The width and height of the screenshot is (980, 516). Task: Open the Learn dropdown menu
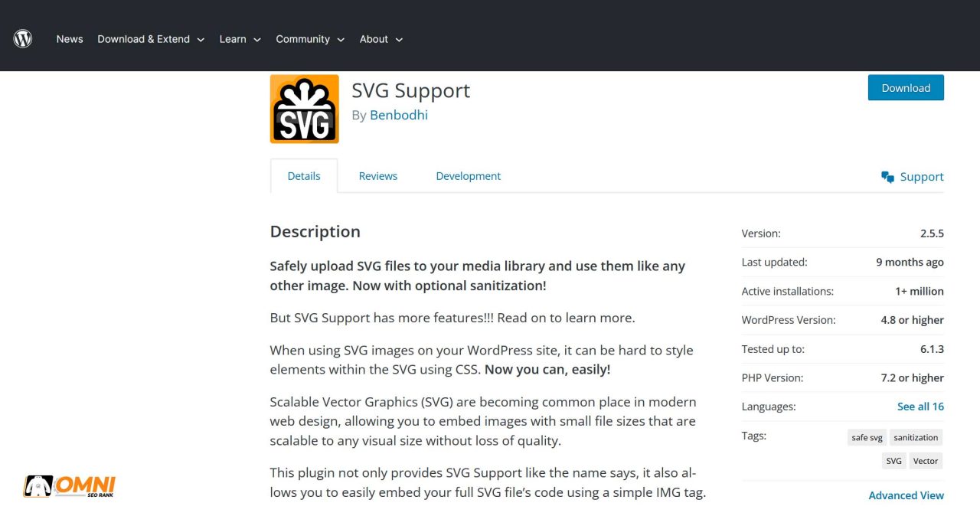click(240, 39)
